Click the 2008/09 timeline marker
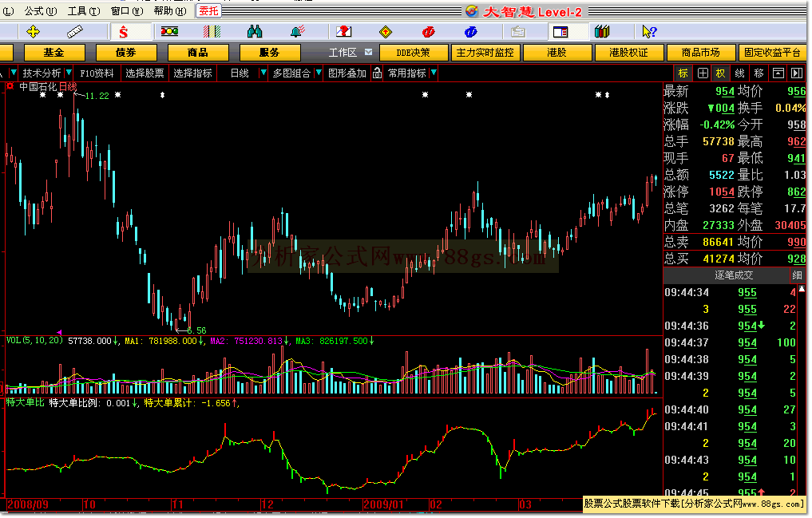812x518 pixels. (28, 504)
